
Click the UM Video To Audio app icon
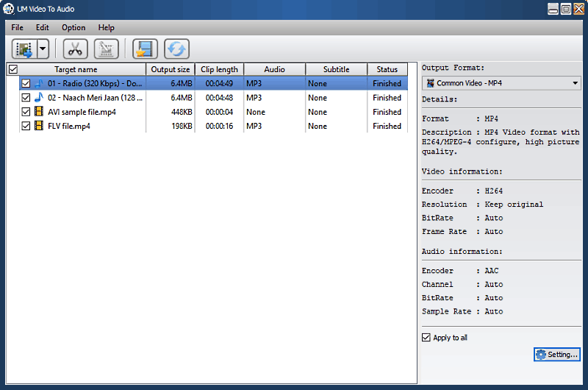[x=8, y=9]
